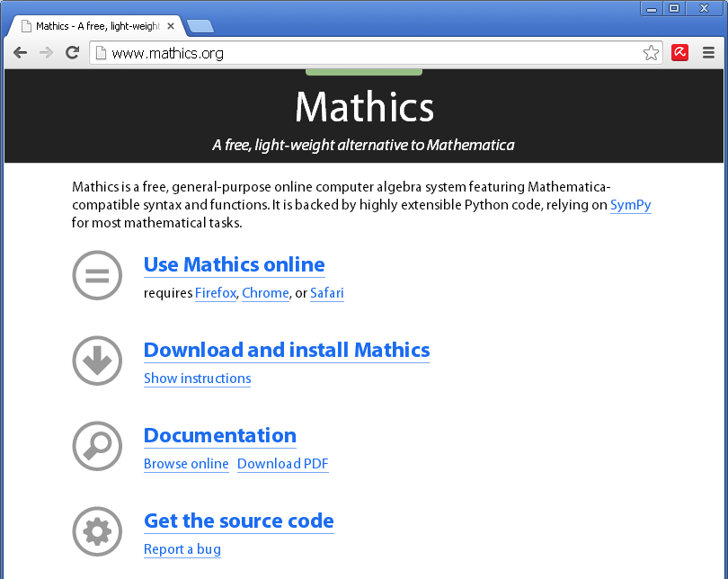This screenshot has height=579, width=728.
Task: Close the browser window
Action: tap(705, 8)
